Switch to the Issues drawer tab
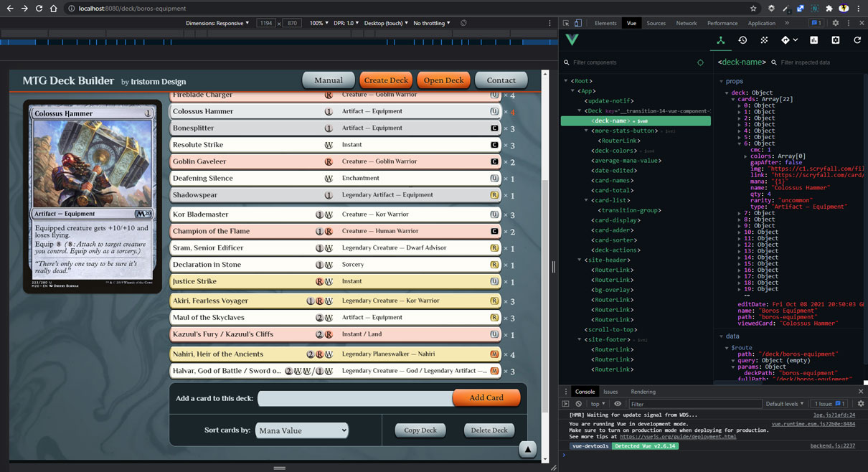The height and width of the screenshot is (472, 868). [610, 392]
